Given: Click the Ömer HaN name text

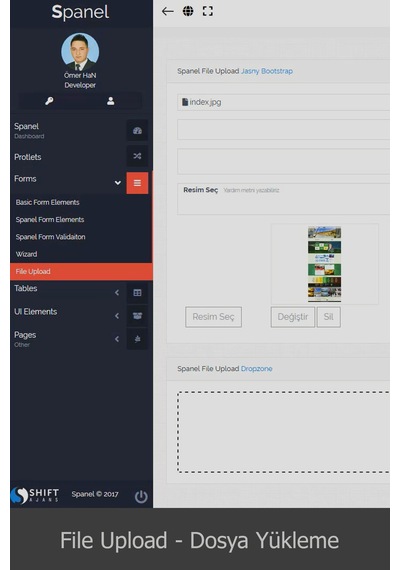Looking at the screenshot, I should pyautogui.click(x=80, y=75).
